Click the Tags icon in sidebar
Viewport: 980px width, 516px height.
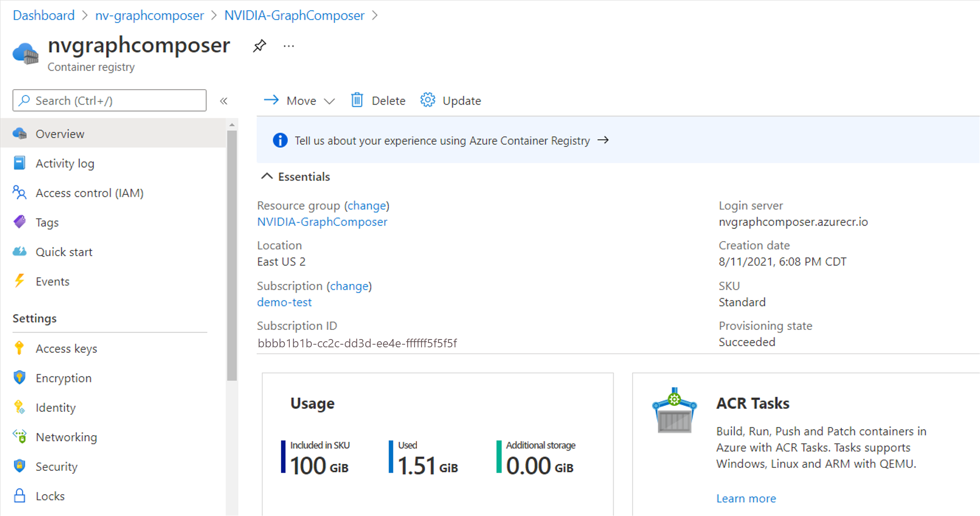tap(20, 222)
